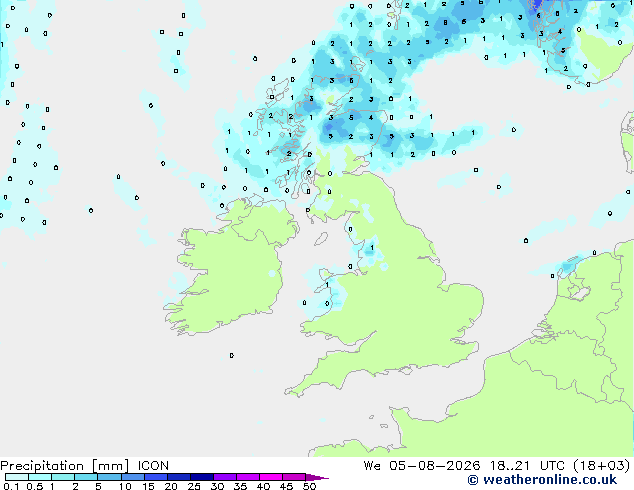The image size is (634, 490).
Task: Click the 0.1–0.5 mm legend color swatch
Action: pos(17,477)
